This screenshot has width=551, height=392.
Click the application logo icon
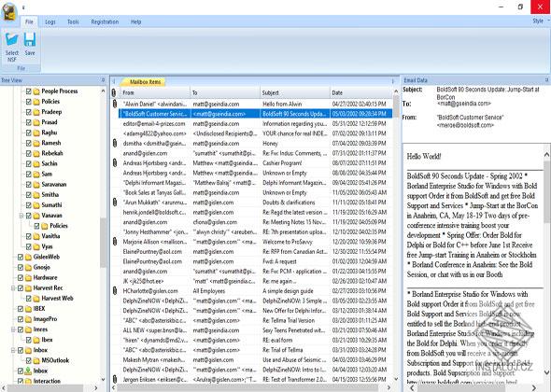coord(8,12)
